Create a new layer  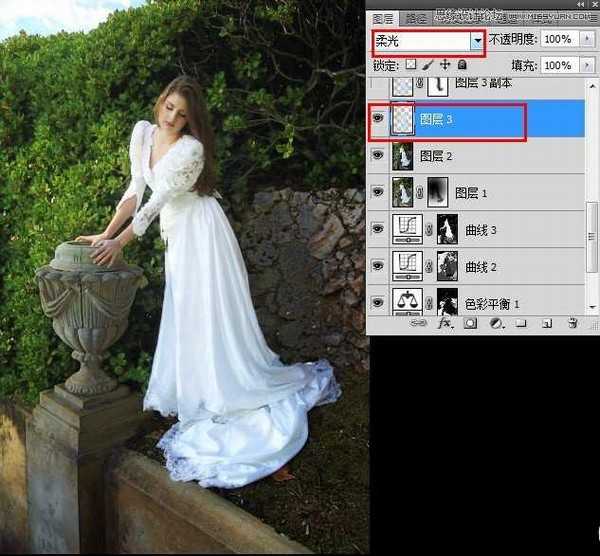pos(547,324)
